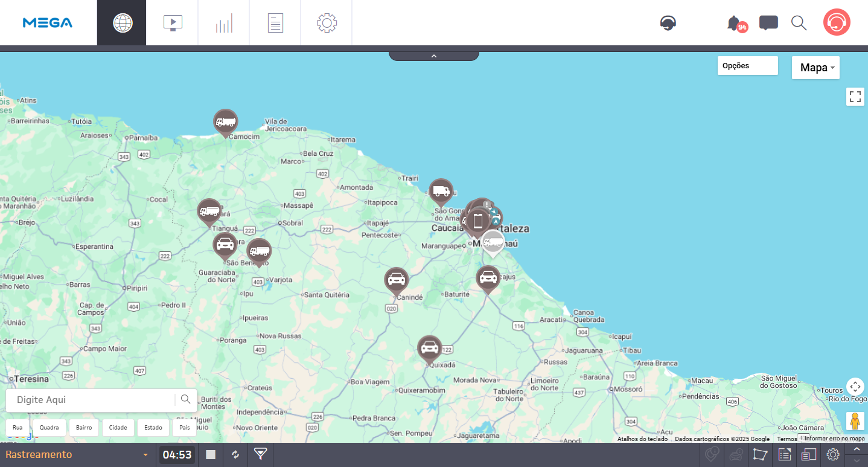Open the chat messages icon
Screen dimensions: 868x467
pos(768,23)
